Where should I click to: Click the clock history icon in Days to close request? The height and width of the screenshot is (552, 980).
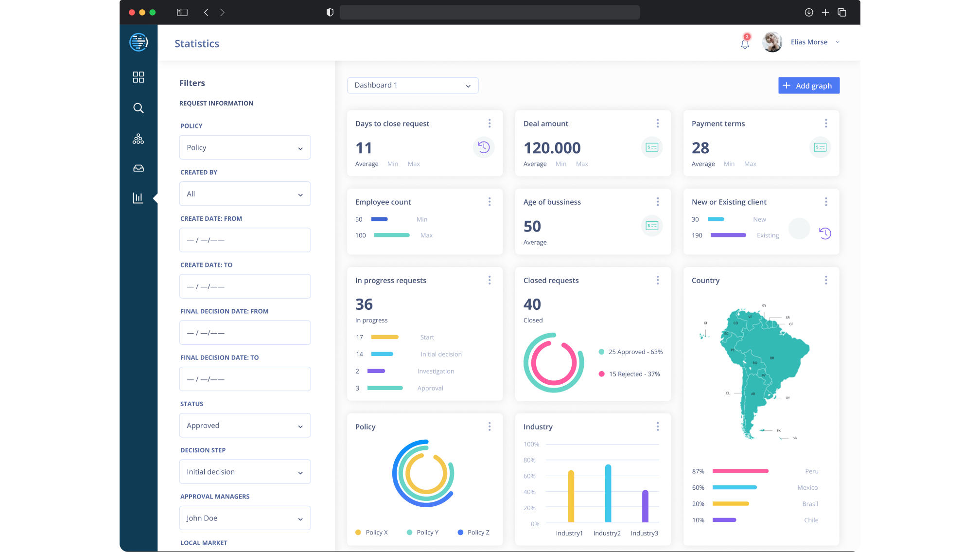[483, 147]
